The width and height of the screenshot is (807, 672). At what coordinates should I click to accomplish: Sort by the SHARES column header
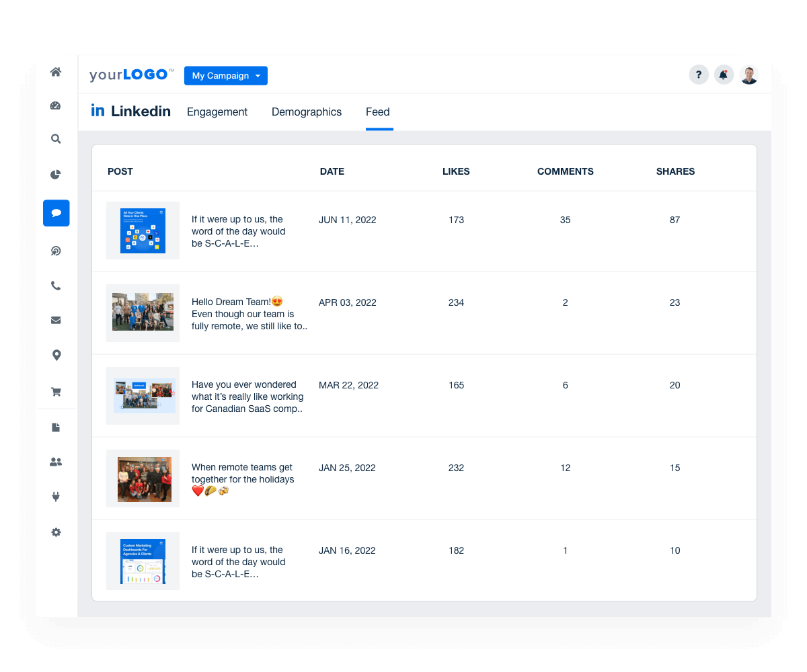point(676,171)
